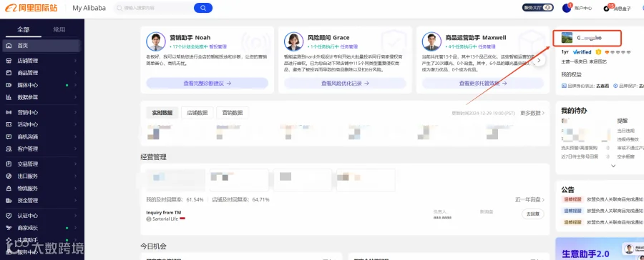Click the blue search magnifier button

pos(203,8)
